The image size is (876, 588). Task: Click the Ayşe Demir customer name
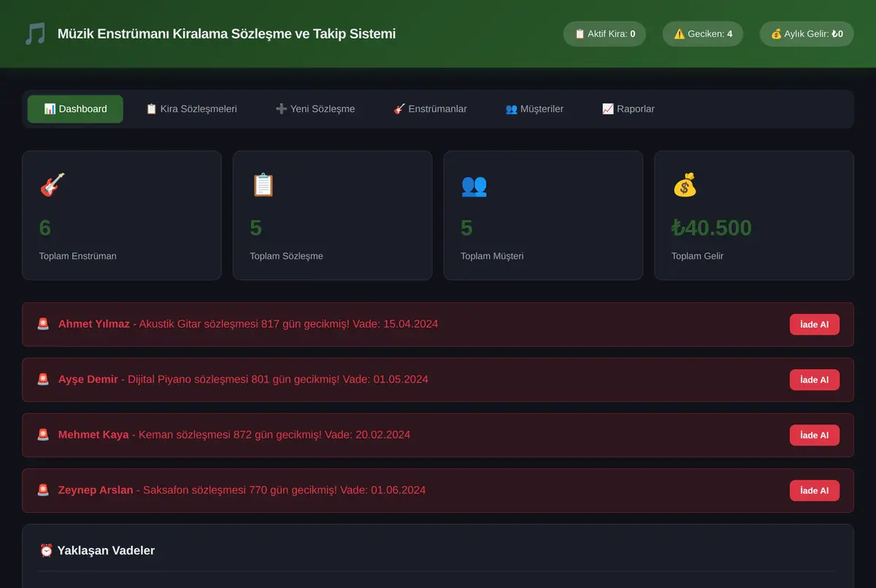88,379
